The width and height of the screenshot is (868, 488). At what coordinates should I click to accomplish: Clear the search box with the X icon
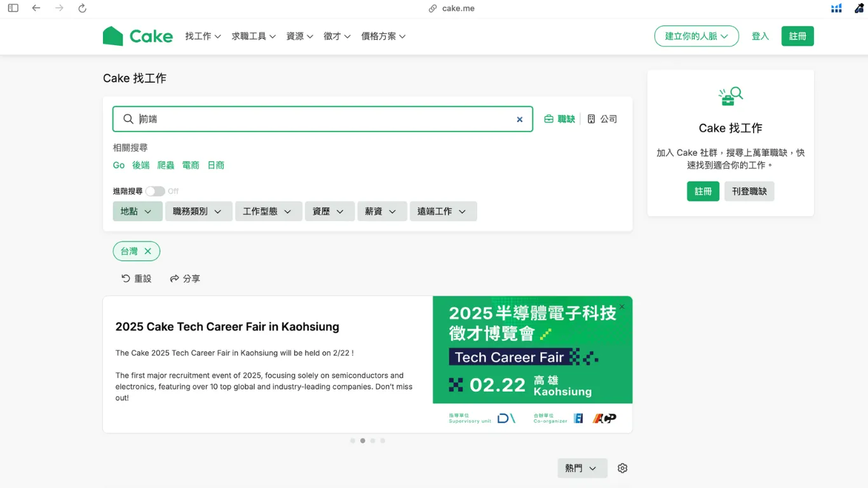pos(520,119)
